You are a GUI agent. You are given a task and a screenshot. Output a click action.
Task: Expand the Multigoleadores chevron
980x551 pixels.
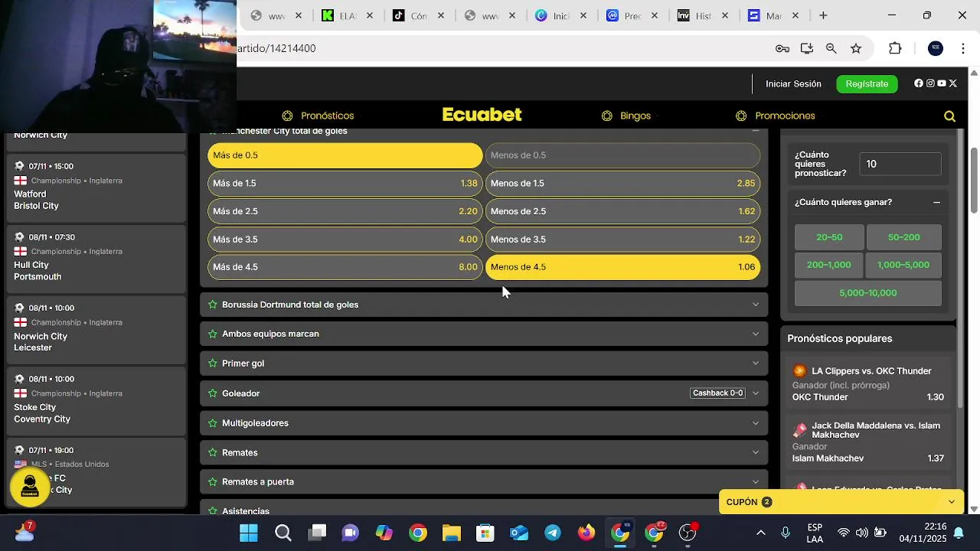coord(756,423)
